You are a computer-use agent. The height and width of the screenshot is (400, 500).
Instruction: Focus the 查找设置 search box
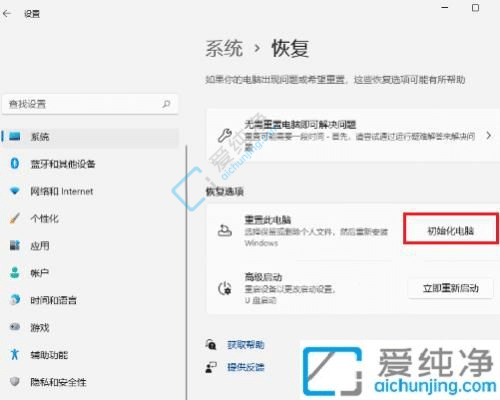90,104
